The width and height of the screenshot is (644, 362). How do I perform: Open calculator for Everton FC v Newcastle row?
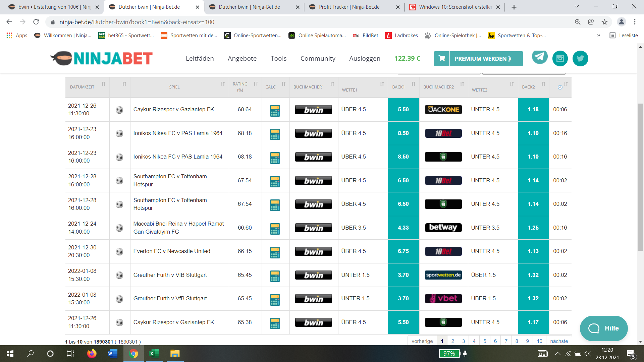point(275,252)
